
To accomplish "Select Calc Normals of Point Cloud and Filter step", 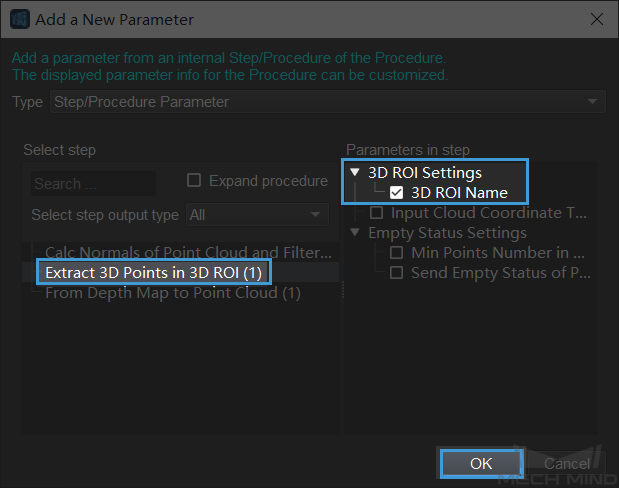I will pyautogui.click(x=188, y=252).
